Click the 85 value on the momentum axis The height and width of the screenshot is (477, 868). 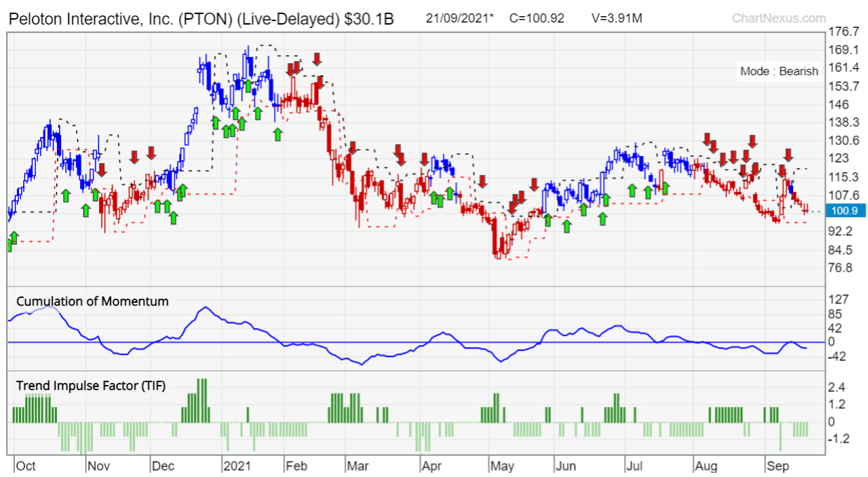[836, 314]
